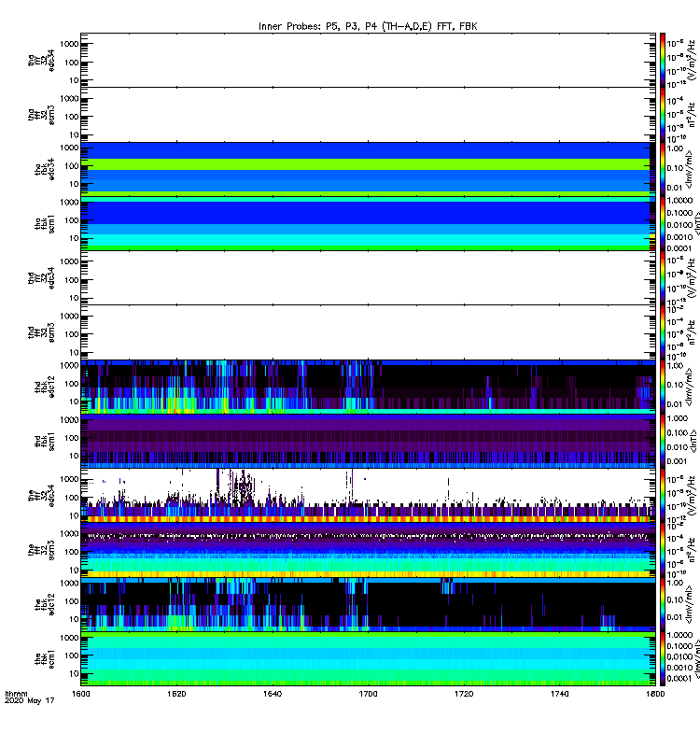Click the the fbk scm1 spectrogram panel
700x747 pixels.
point(368,659)
